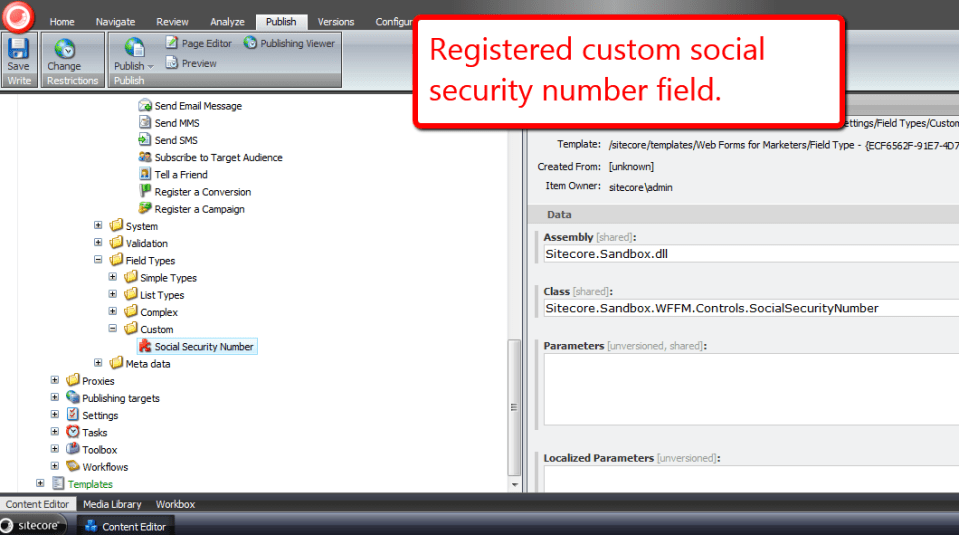
Task: Expand the System folder
Action: 98,226
